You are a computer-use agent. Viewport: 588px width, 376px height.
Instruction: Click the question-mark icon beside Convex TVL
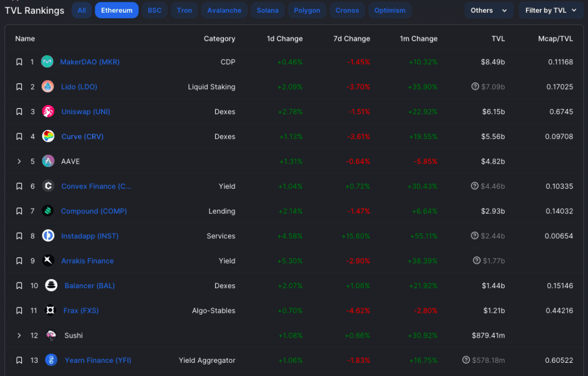click(474, 186)
